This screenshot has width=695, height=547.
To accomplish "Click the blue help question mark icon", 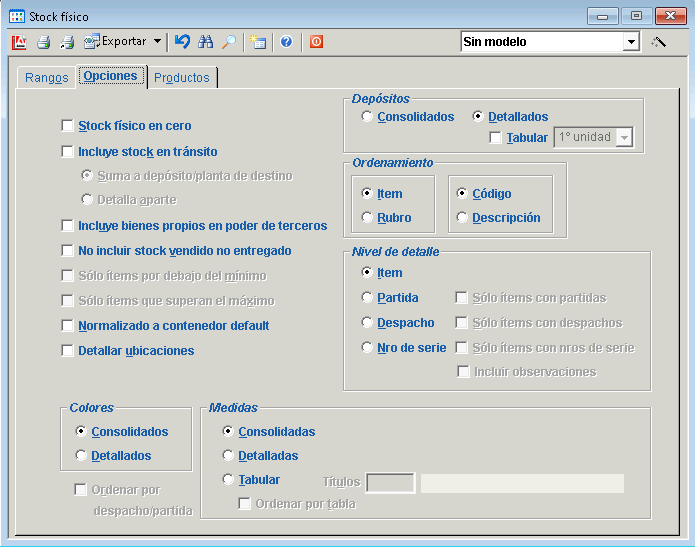I will pos(286,42).
